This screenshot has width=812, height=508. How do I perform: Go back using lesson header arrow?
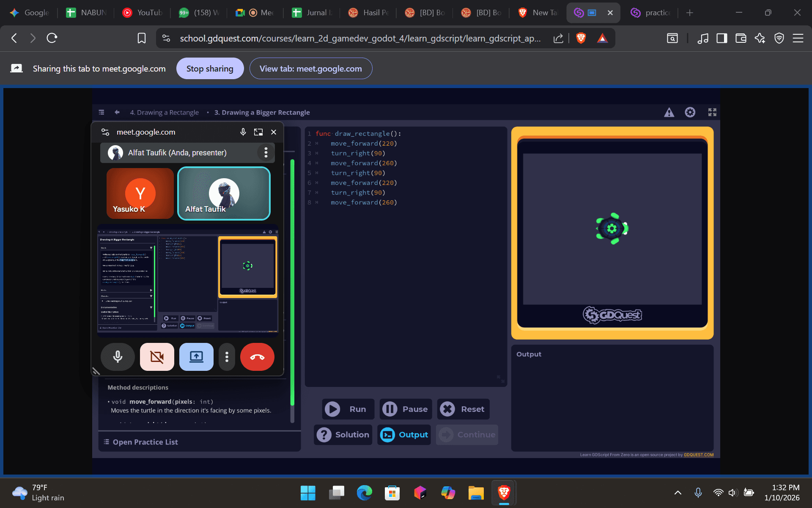coord(117,112)
